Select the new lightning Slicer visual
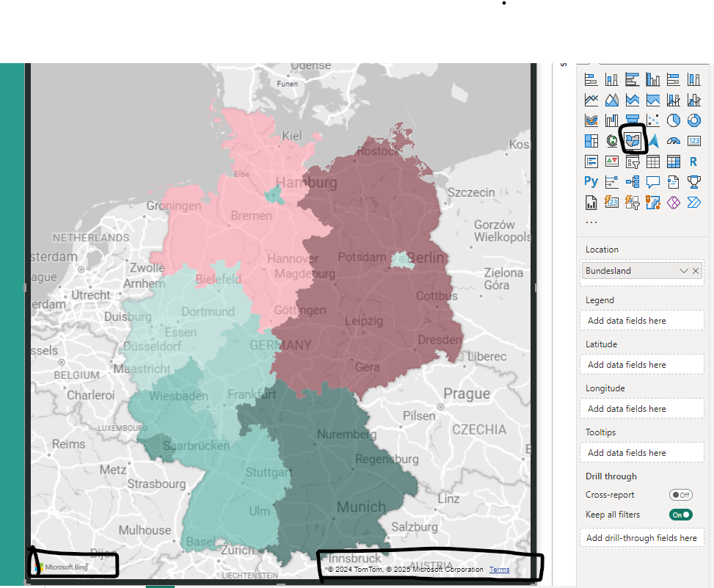 click(632, 202)
